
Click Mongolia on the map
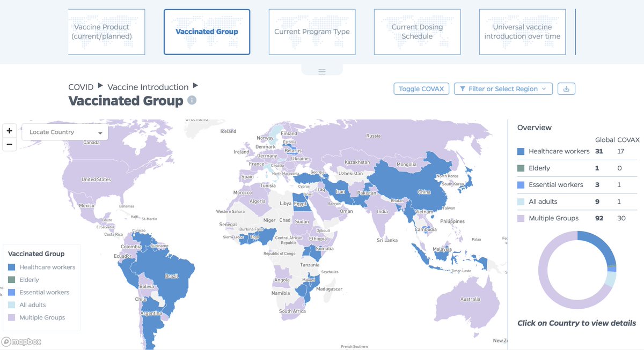click(406, 165)
